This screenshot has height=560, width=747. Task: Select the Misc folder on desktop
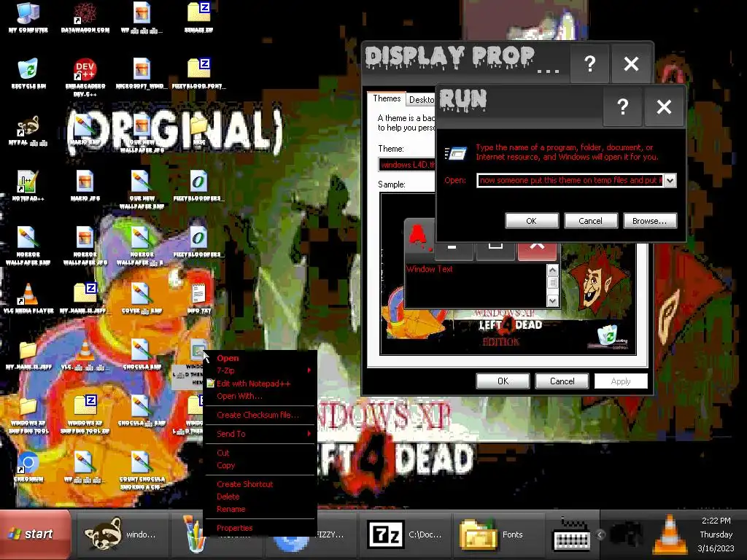click(x=198, y=130)
